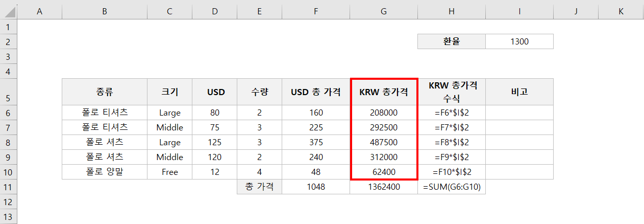Select row 2 header
The image size is (644, 224).
[9, 41]
